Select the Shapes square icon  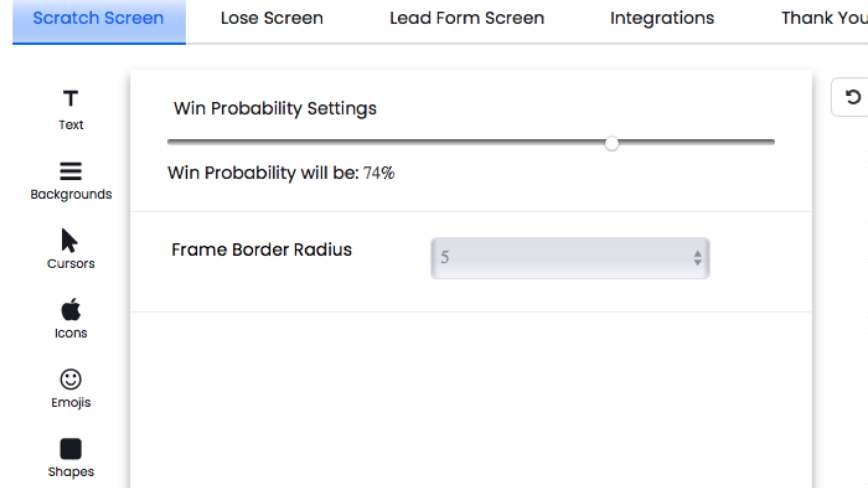(x=71, y=448)
